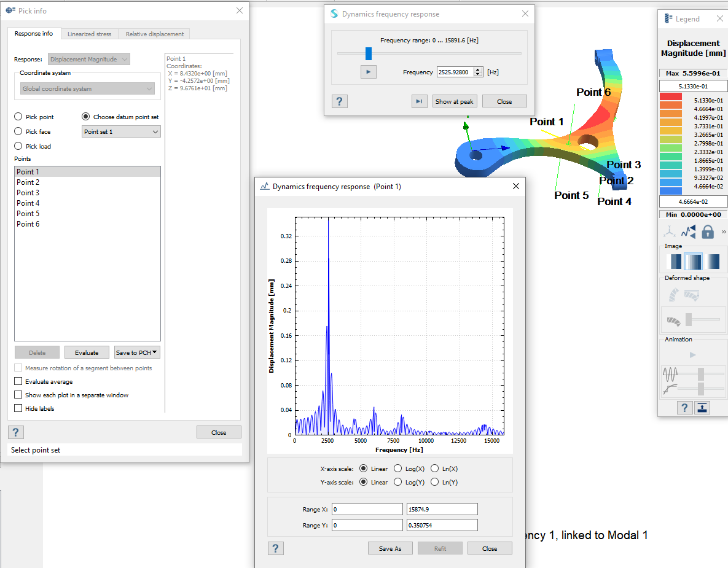728x568 pixels.
Task: Click the red top color swatch in legend
Action: point(670,96)
